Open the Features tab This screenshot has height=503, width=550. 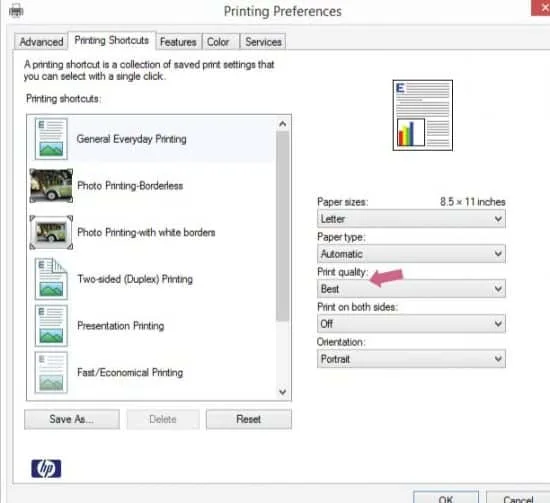tap(178, 42)
